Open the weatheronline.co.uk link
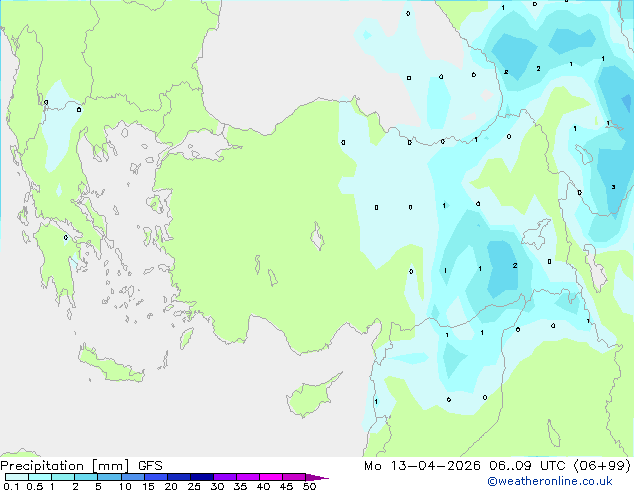Viewport: 634px width, 490px height. 550,481
